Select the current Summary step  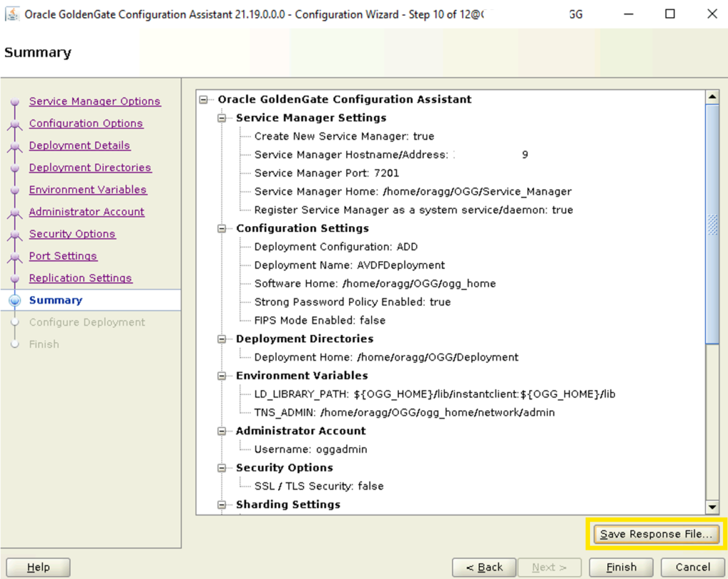tap(55, 300)
